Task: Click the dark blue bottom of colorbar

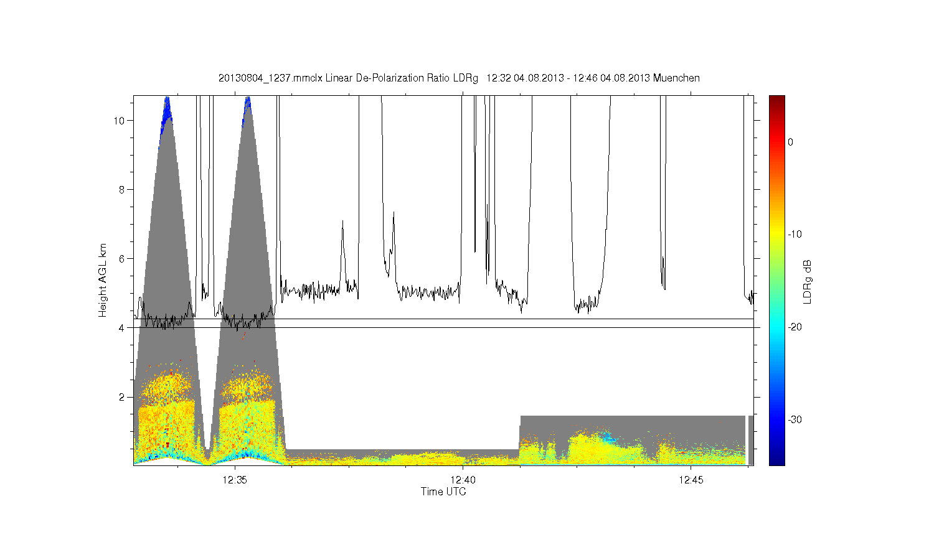Action: 776,459
